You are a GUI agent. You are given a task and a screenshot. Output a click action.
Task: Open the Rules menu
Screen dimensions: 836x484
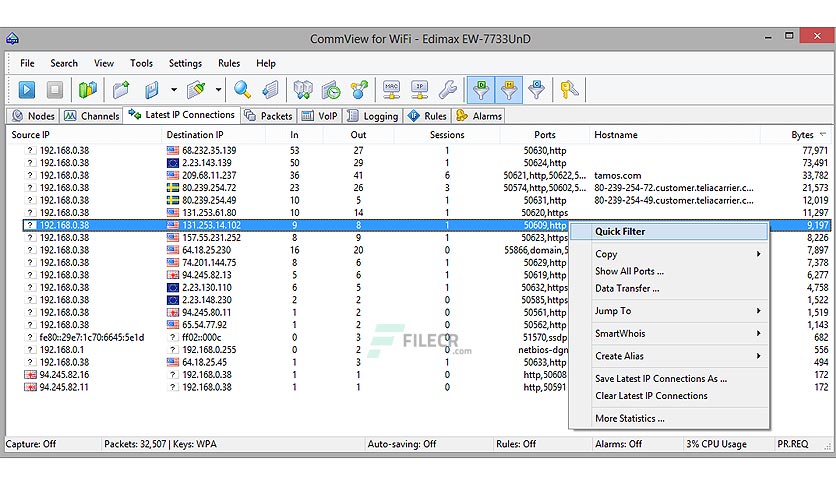[229, 63]
